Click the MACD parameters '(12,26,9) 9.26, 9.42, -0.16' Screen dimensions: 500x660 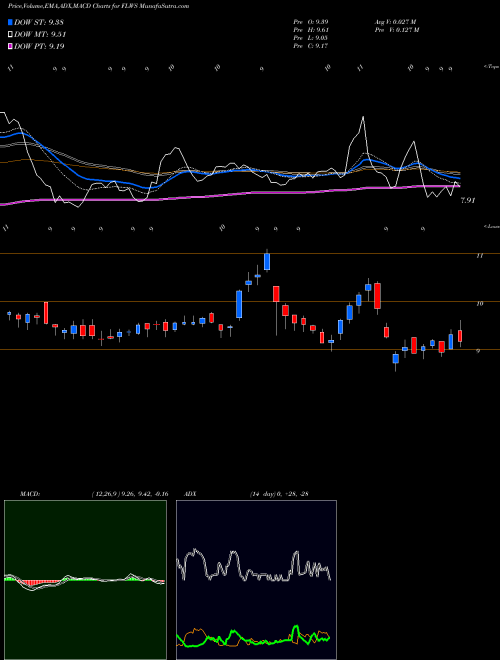pos(130,494)
